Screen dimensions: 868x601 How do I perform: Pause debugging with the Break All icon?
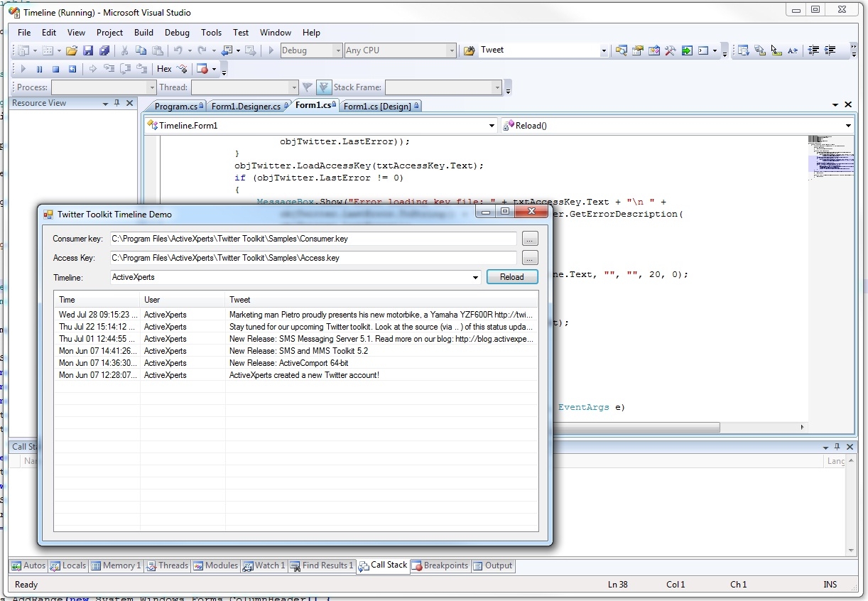39,69
